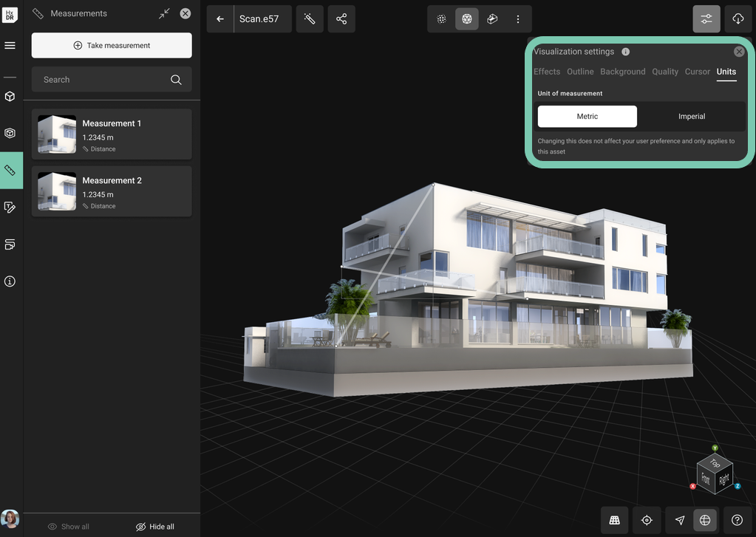Viewport: 756px width, 537px height.
Task: Open the info icon in left sidebar
Action: 10,281
